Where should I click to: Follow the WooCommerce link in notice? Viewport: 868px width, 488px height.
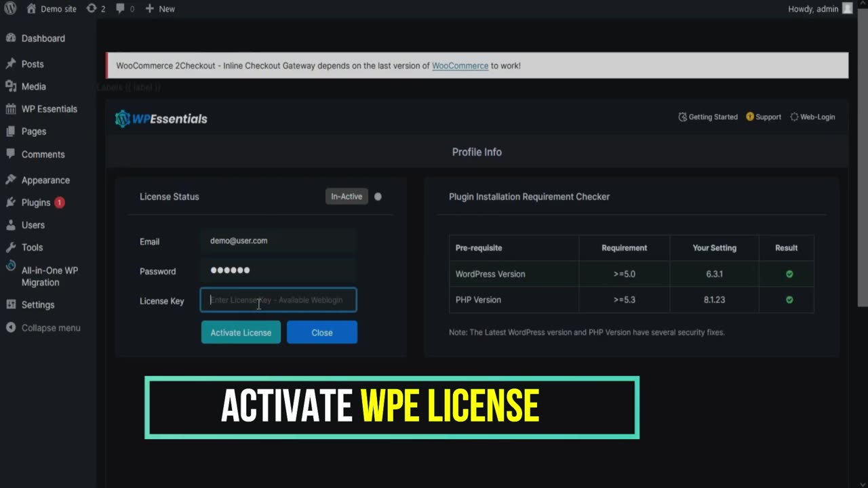tap(460, 66)
